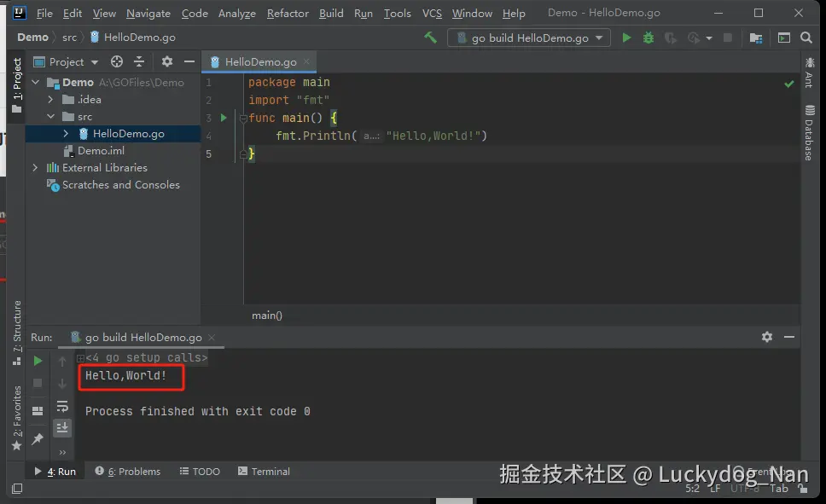Open the Tools menu
Image resolution: width=826 pixels, height=504 pixels.
click(397, 13)
